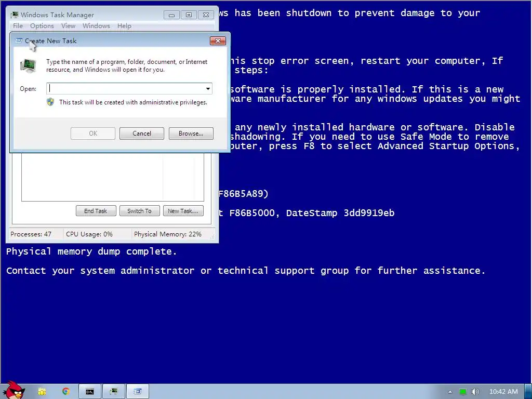Click Physical Memory: 22% status text

[168, 234]
